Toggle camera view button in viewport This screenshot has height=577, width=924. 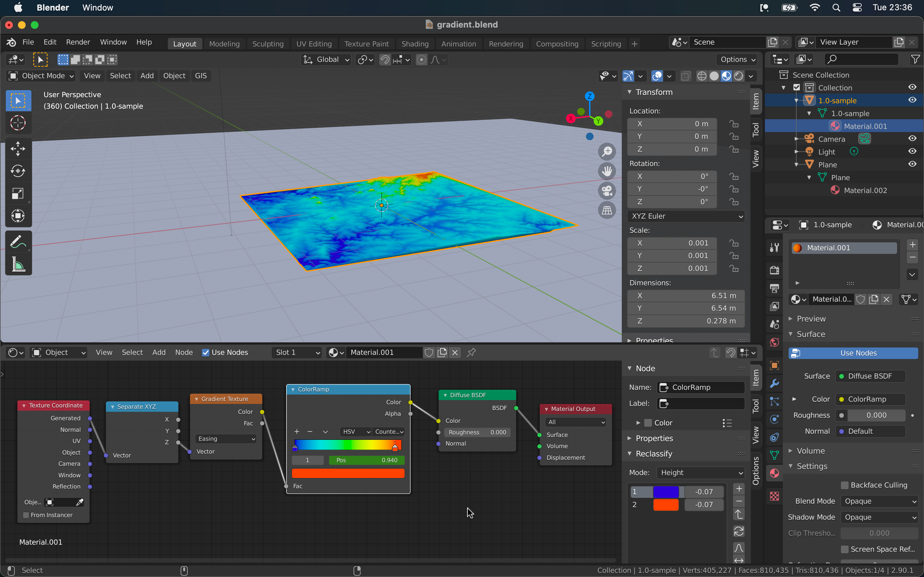(607, 191)
